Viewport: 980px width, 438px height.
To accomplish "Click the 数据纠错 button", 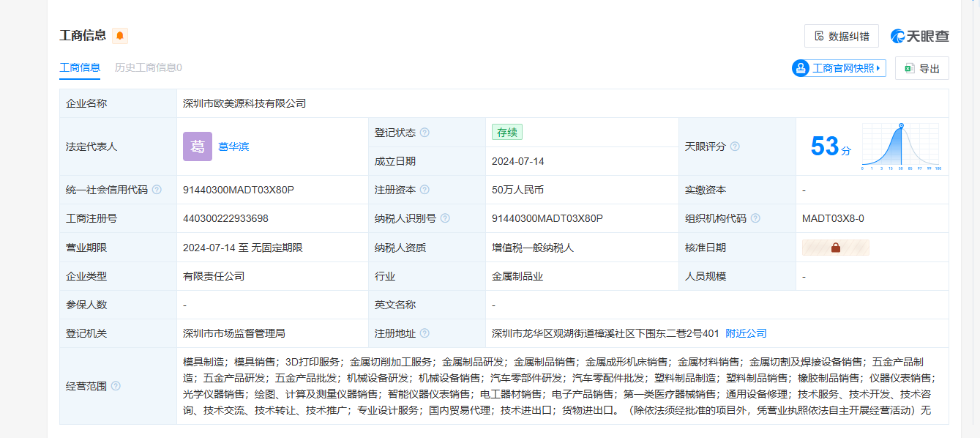I will tap(842, 36).
